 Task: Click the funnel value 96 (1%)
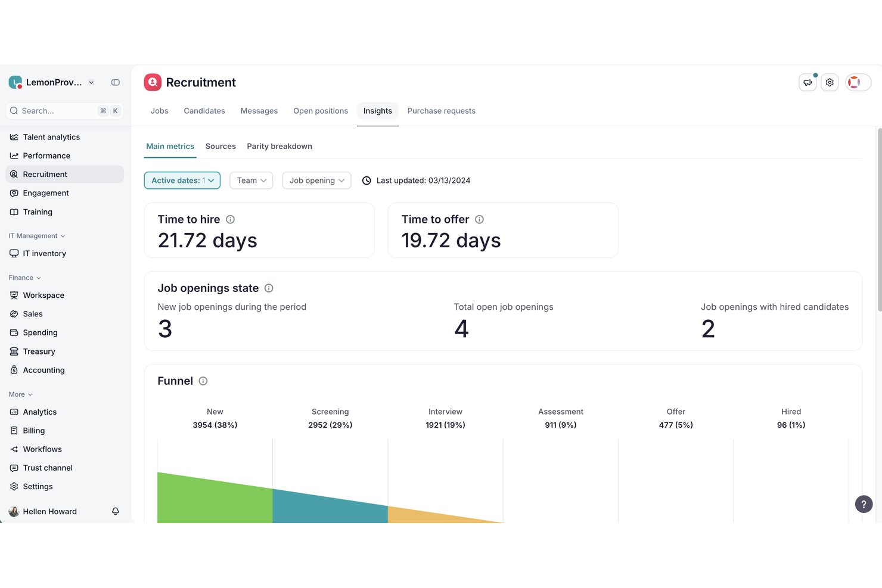pyautogui.click(x=791, y=425)
